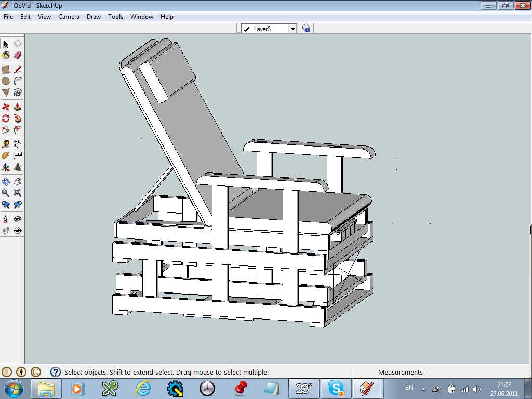Select the Polygon tool

pyautogui.click(x=6, y=92)
